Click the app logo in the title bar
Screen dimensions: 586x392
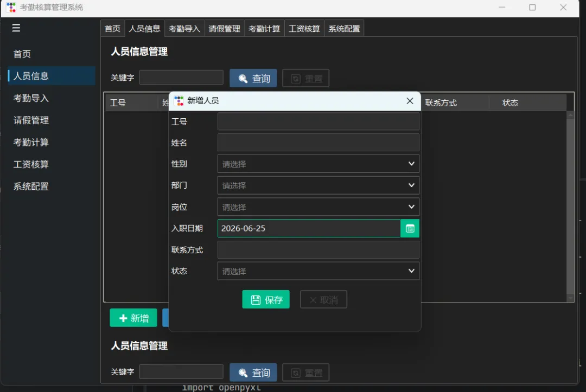coord(11,8)
